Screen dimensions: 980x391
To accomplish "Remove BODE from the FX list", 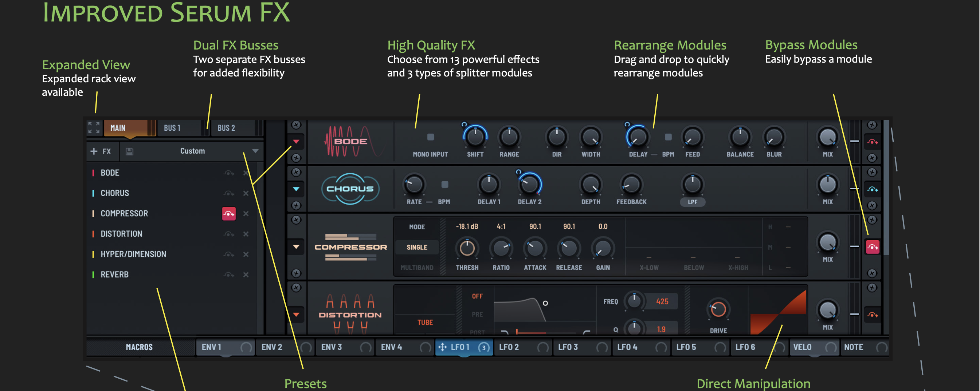I will coord(246,173).
